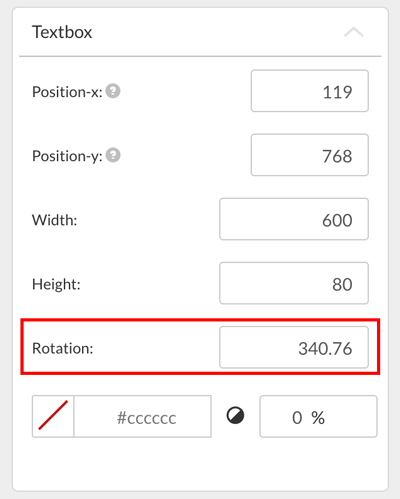Click the #cccccc hex color field
Screen dimensions: 400x499
point(143,416)
